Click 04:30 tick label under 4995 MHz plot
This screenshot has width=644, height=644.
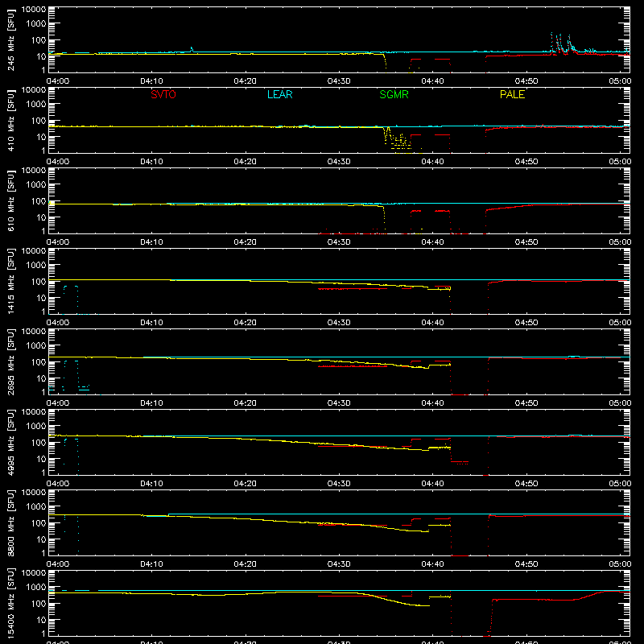click(x=339, y=484)
